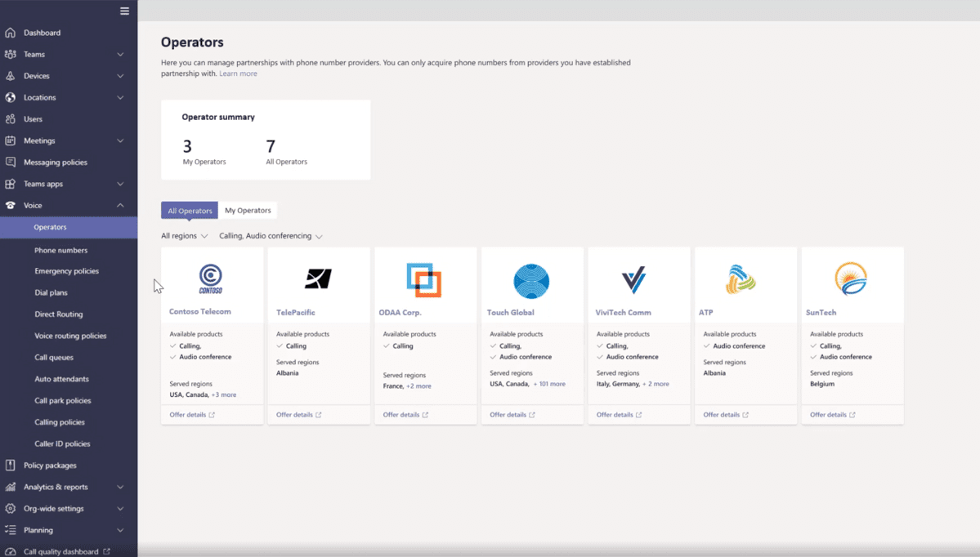This screenshot has width=980, height=557.
Task: Open Caller ID policies
Action: point(62,444)
